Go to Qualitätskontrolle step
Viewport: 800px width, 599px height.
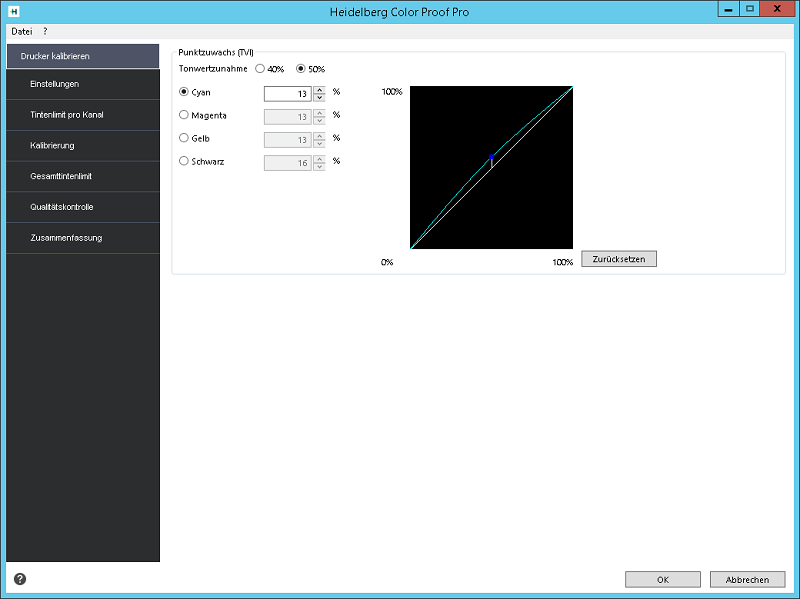tap(83, 207)
